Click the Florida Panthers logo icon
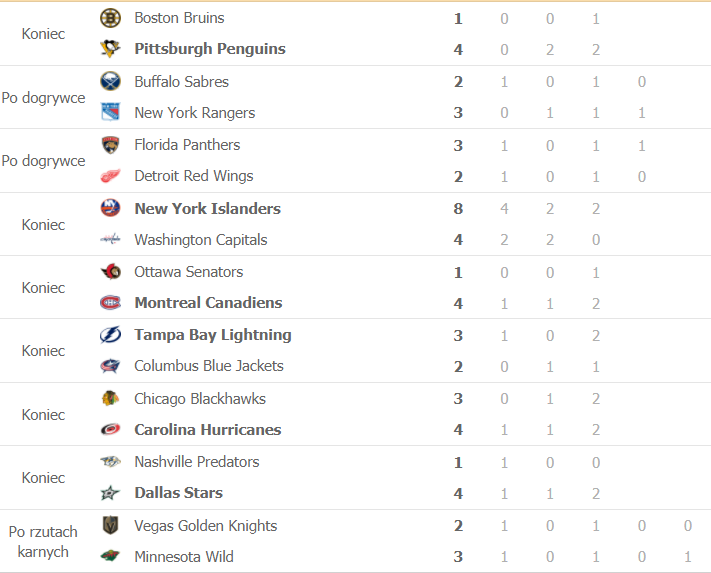Image resolution: width=711 pixels, height=573 pixels. point(110,145)
